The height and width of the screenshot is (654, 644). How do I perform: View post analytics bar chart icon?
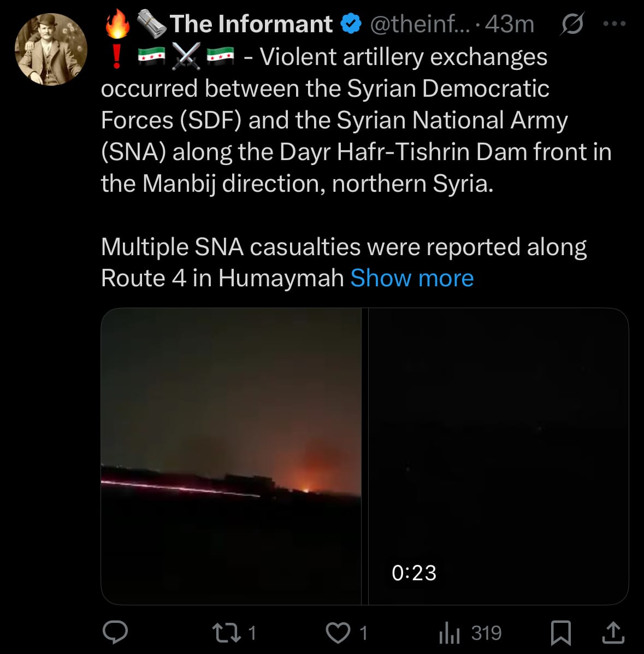click(x=450, y=633)
